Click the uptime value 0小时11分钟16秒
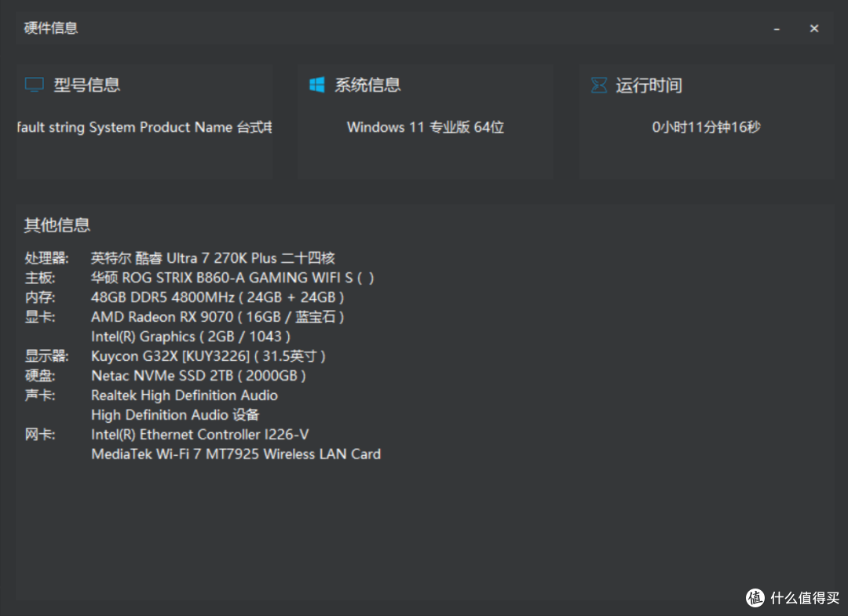Viewport: 848px width, 616px height. pos(707,128)
